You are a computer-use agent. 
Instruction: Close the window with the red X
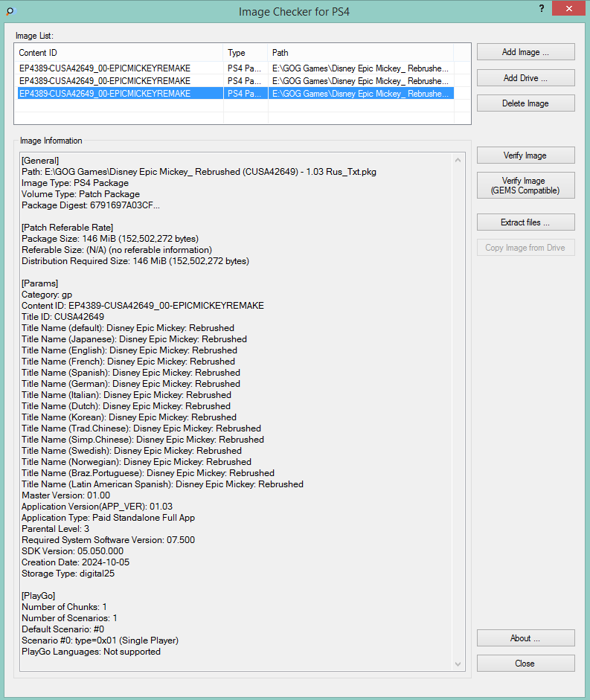(568, 8)
